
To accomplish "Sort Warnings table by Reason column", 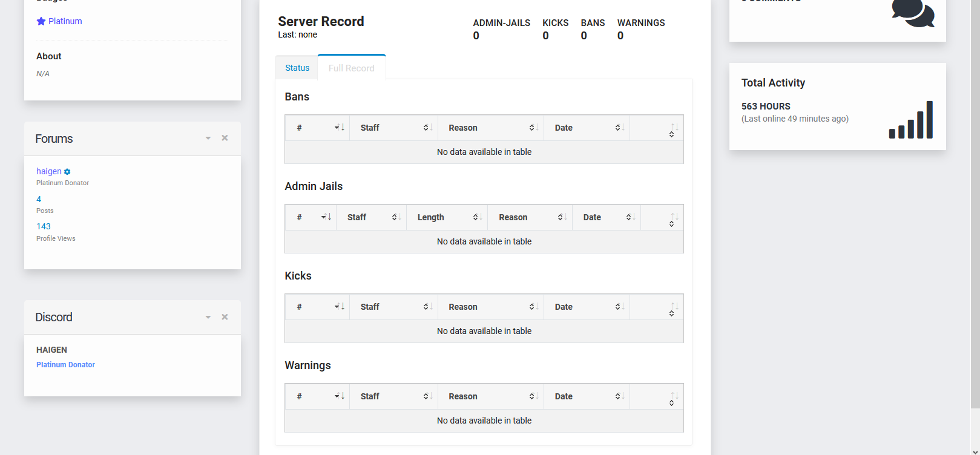I will pos(491,396).
